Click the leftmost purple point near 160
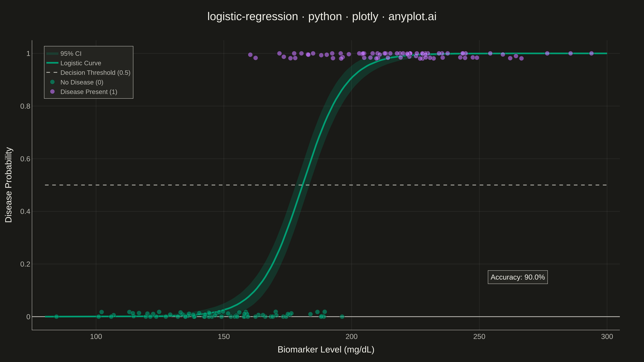 tap(250, 55)
